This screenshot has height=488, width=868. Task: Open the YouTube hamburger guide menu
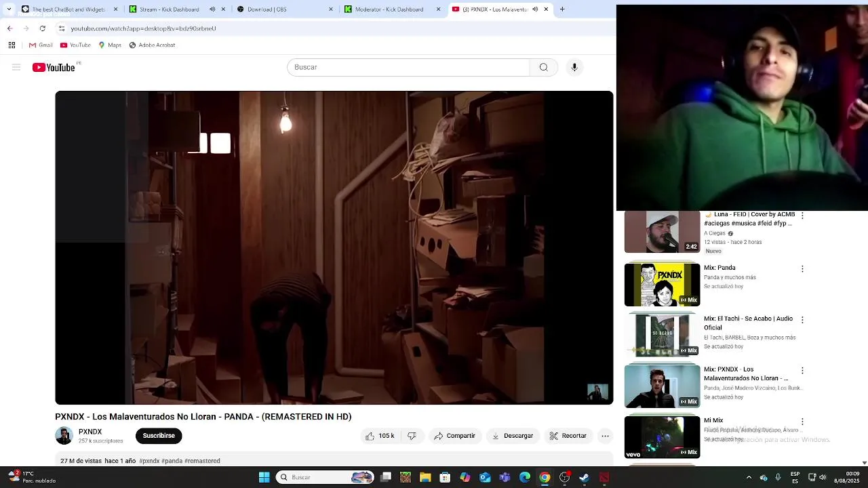coord(16,67)
